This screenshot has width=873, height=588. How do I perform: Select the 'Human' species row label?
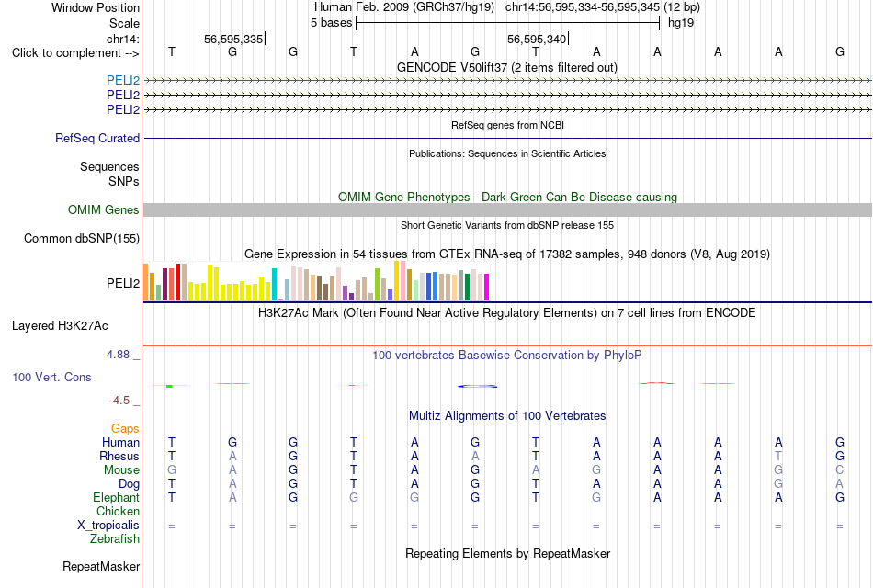[x=120, y=443]
